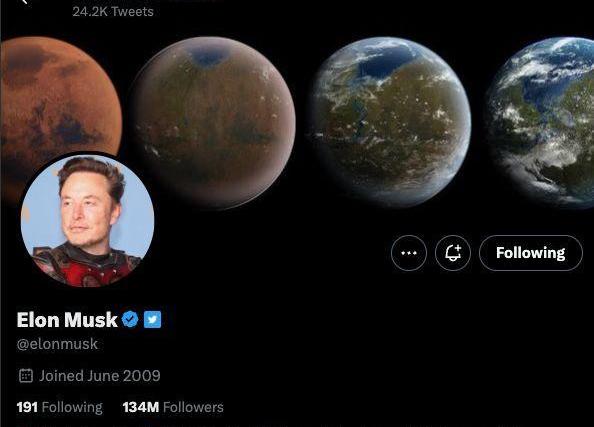Viewport: 594px width, 427px height.
Task: Click the 24.2K Tweets count header
Action: pos(113,11)
